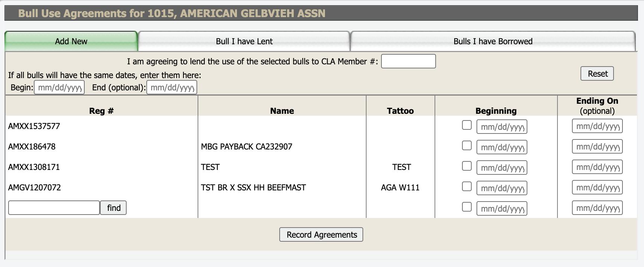Open the Bull I have Lent tab

click(244, 41)
